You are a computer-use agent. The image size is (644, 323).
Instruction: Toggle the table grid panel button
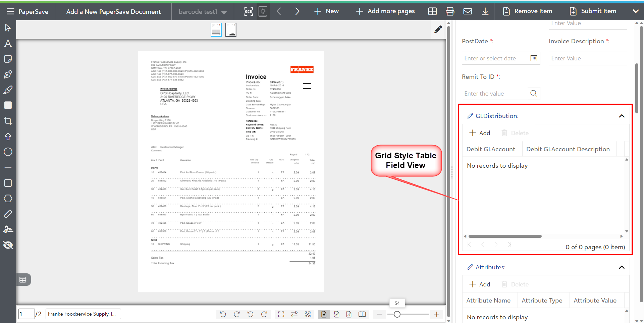(23, 280)
